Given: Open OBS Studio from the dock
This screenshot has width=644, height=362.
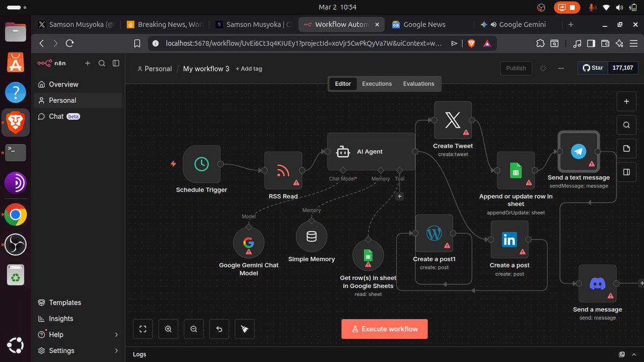Looking at the screenshot, I should (16, 245).
